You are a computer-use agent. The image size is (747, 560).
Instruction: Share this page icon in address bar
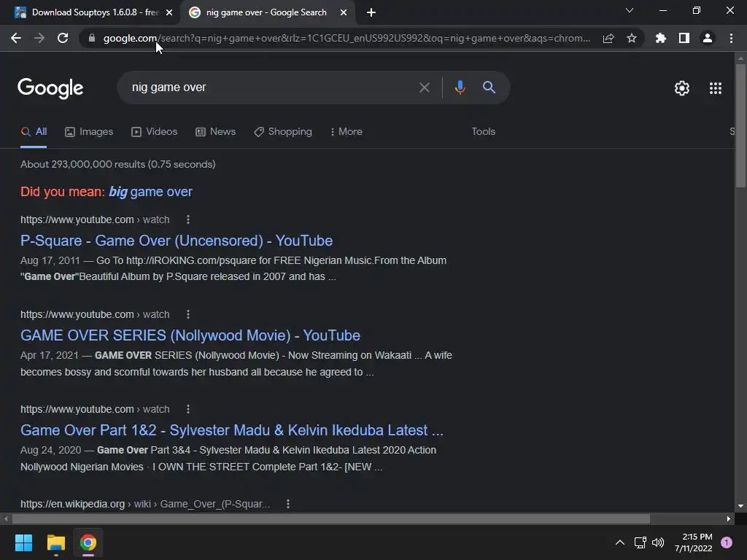click(x=608, y=38)
